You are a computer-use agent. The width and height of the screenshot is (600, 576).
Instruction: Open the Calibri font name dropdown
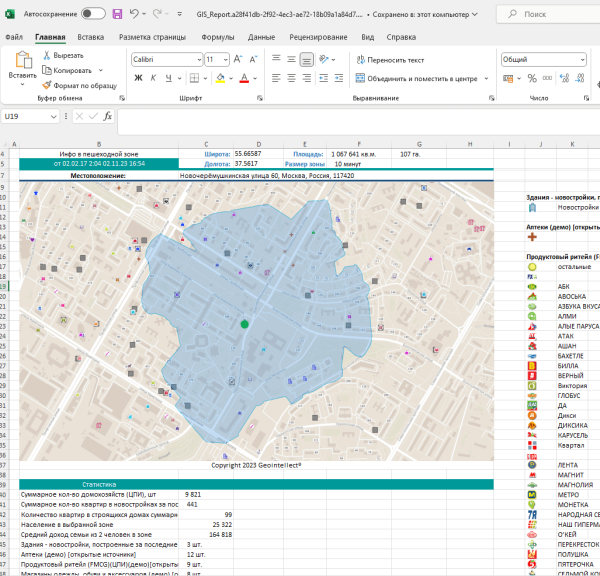click(x=198, y=60)
